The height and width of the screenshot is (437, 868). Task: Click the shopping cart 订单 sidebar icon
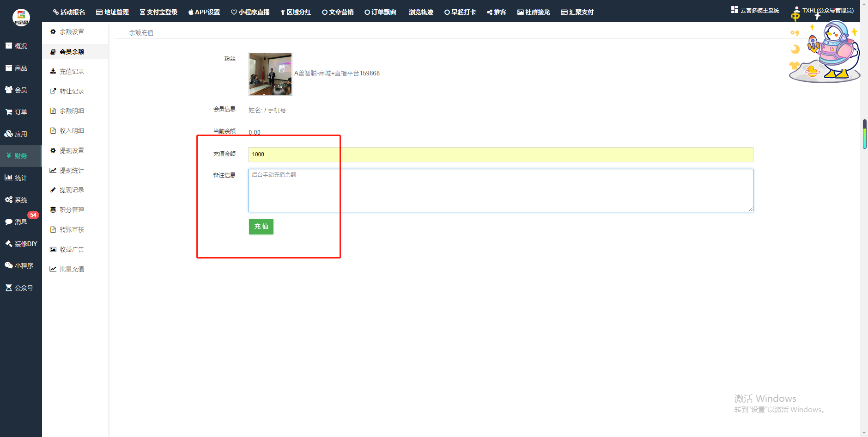[x=9, y=112]
